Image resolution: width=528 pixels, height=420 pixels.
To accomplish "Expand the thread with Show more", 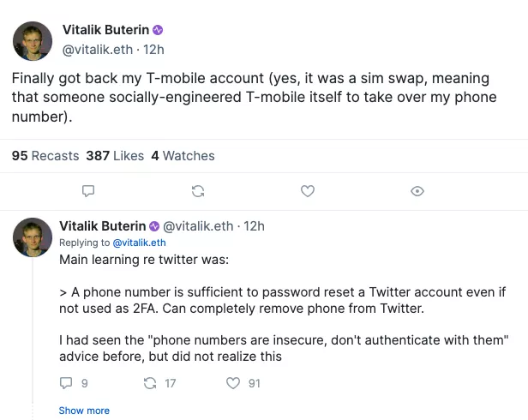I will point(84,411).
